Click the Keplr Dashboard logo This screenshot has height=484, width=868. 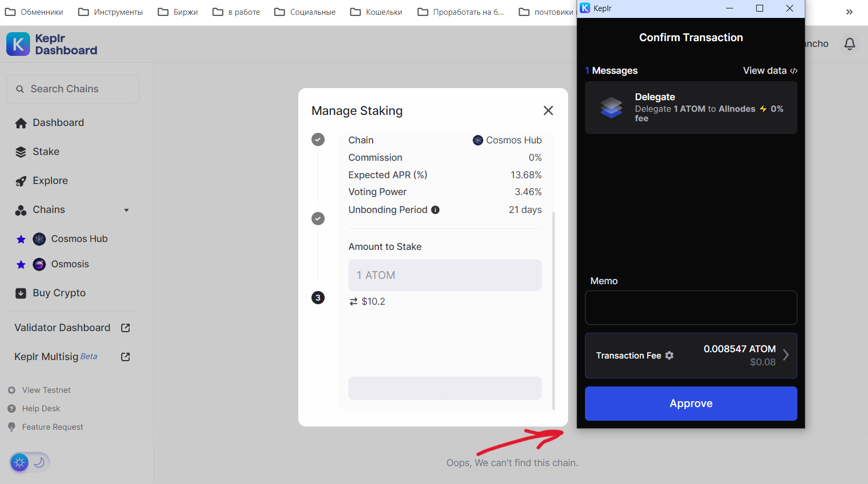(x=52, y=44)
